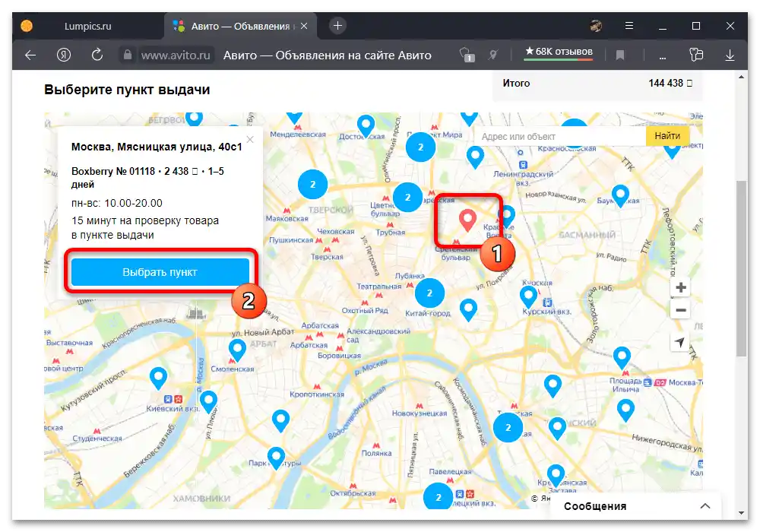Select the Авито — Объявления tab

point(240,26)
